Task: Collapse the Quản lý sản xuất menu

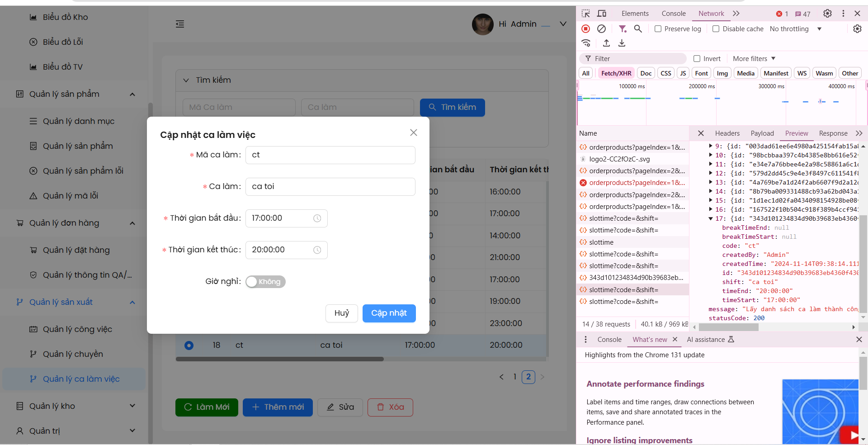Action: [132, 302]
